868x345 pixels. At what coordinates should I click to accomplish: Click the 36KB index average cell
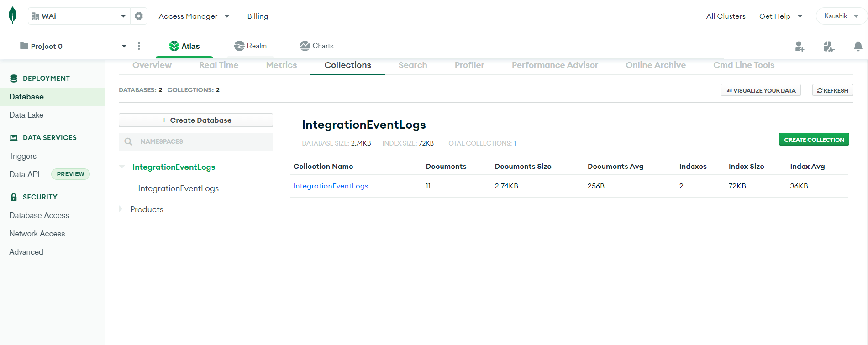click(799, 186)
